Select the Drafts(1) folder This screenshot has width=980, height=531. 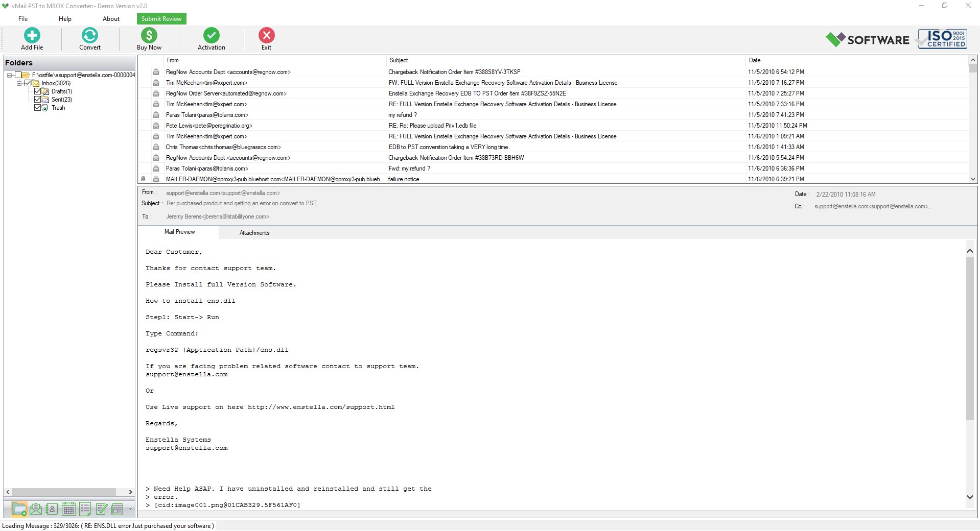coord(62,91)
